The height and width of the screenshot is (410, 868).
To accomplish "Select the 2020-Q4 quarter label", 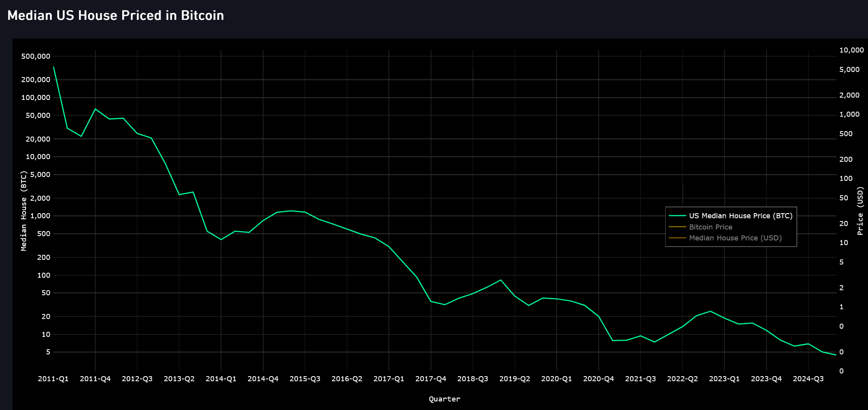I will coord(599,379).
